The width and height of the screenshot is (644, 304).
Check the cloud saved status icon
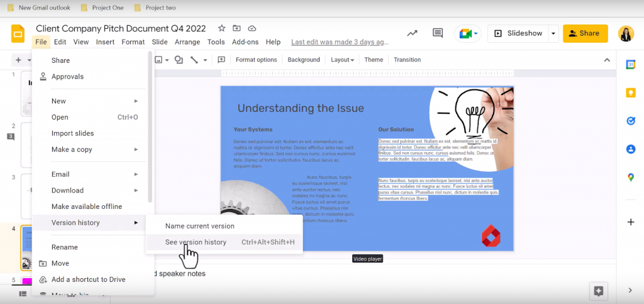[252, 28]
